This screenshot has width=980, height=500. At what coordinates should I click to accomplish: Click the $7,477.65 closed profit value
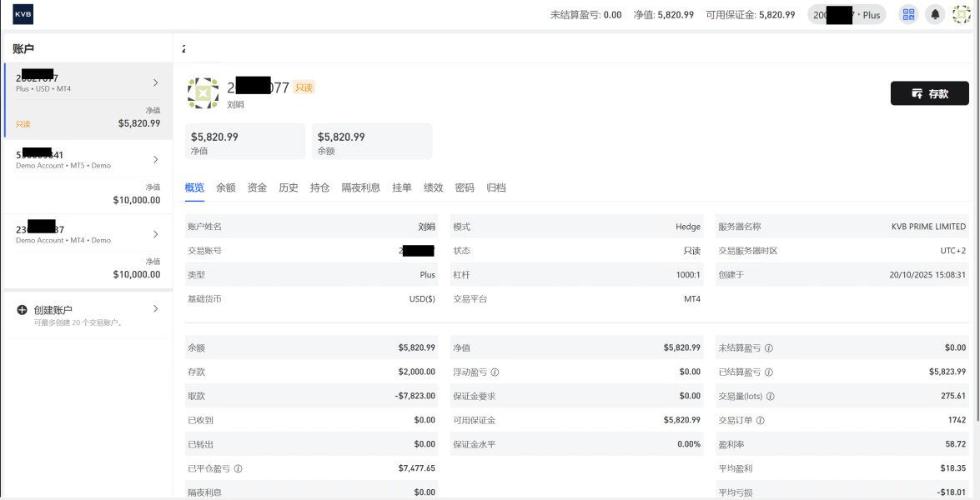[x=417, y=468]
